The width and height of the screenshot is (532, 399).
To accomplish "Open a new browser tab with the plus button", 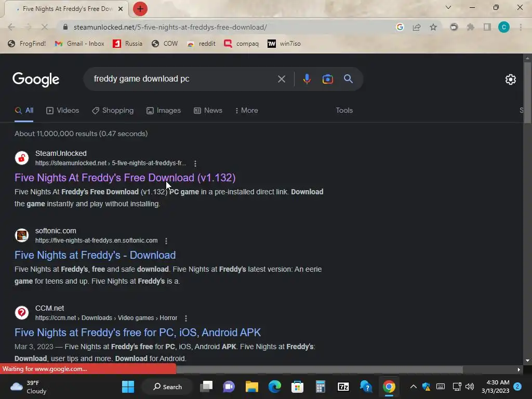I will click(x=140, y=9).
